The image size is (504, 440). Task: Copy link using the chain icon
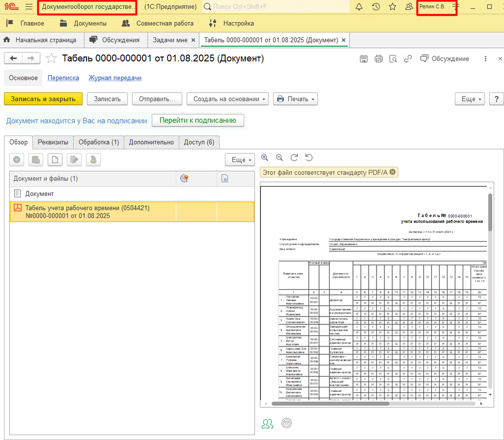click(408, 59)
